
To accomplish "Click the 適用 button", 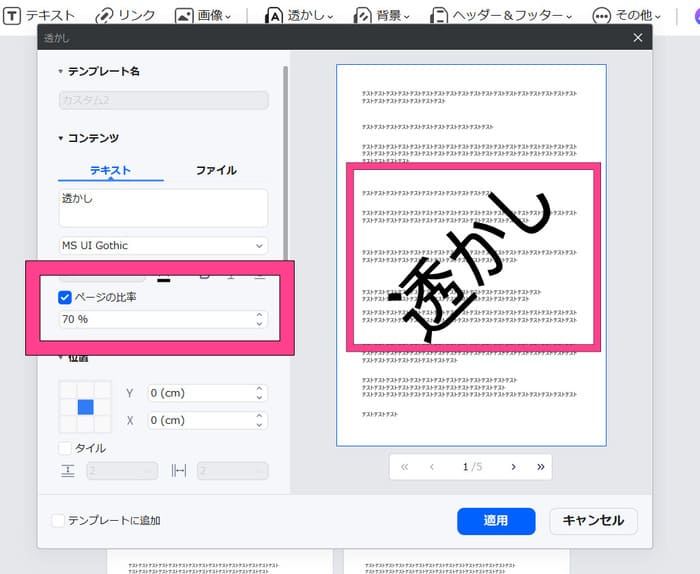I will click(x=496, y=521).
